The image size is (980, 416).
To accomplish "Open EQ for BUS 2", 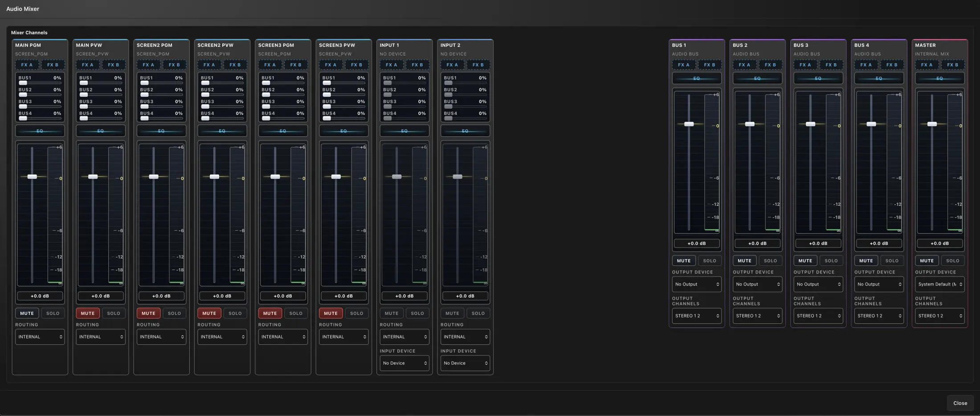I will [x=757, y=78].
